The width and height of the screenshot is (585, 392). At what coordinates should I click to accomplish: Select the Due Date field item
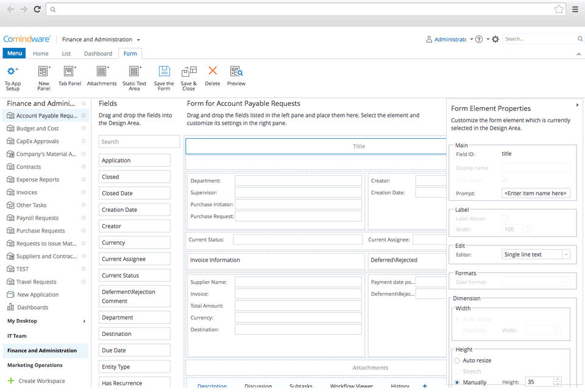coord(134,350)
